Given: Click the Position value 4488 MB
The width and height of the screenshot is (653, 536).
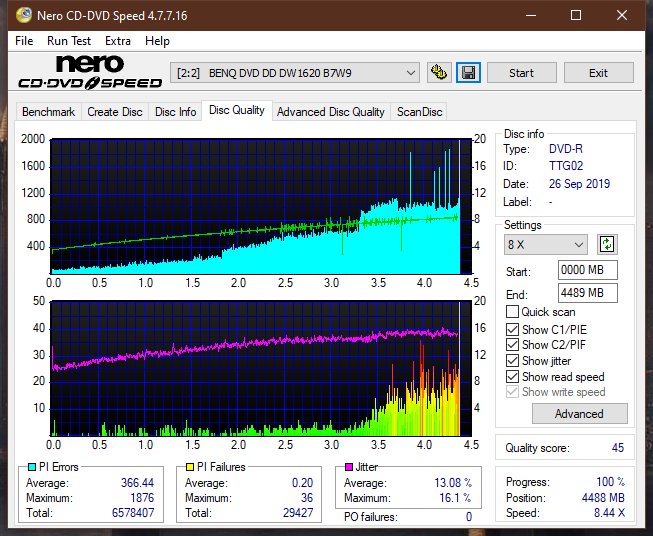Looking at the screenshot, I should coord(603,498).
